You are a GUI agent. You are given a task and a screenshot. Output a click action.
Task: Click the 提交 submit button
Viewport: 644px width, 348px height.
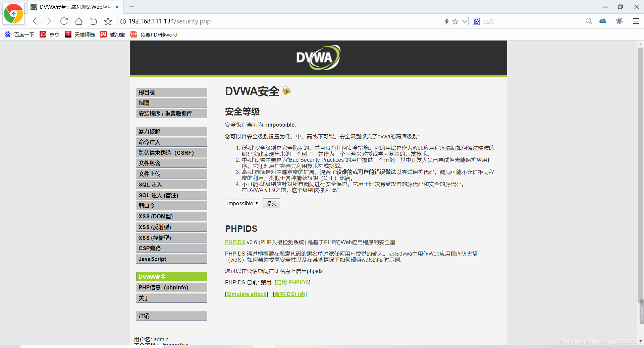click(x=271, y=203)
